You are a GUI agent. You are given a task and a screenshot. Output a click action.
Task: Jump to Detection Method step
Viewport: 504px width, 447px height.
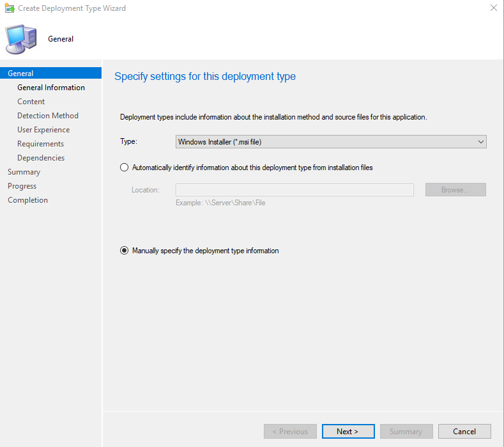[48, 116]
